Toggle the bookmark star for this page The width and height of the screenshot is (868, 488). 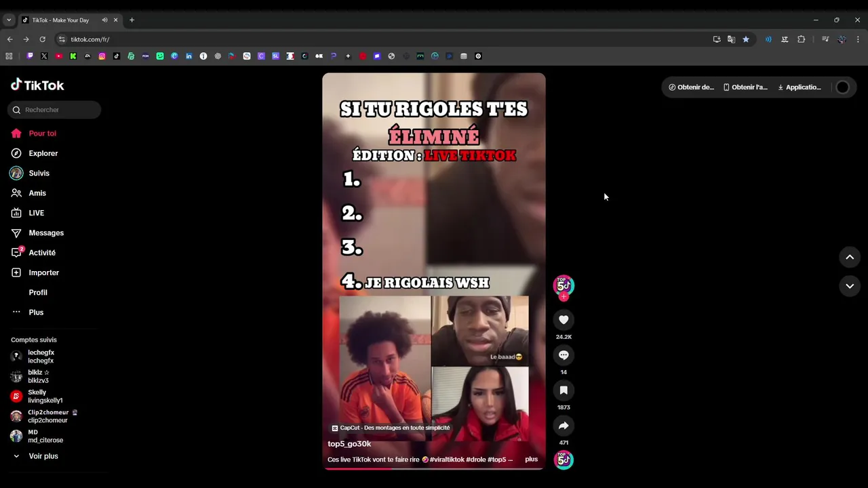746,39
